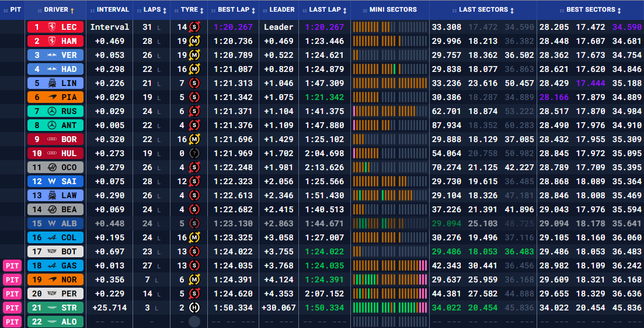This screenshot has height=328, width=644.
Task: Click the Red Bull logo beside VER
Action: click(x=53, y=56)
